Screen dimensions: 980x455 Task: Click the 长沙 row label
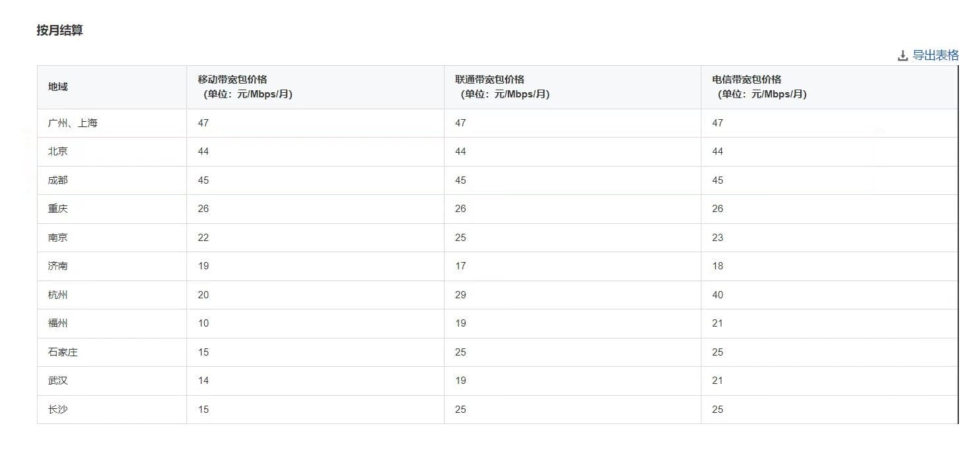click(x=58, y=410)
